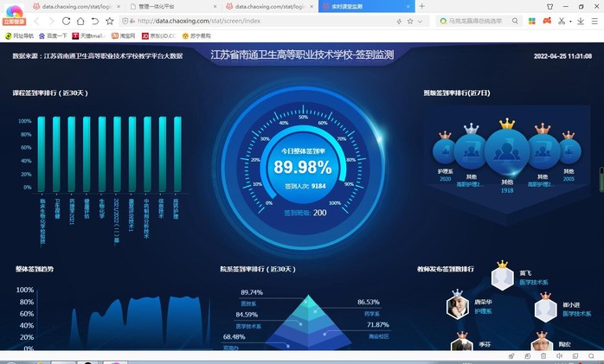
Task: Toggle the speaker mute icon in status bar
Action: [559, 356]
